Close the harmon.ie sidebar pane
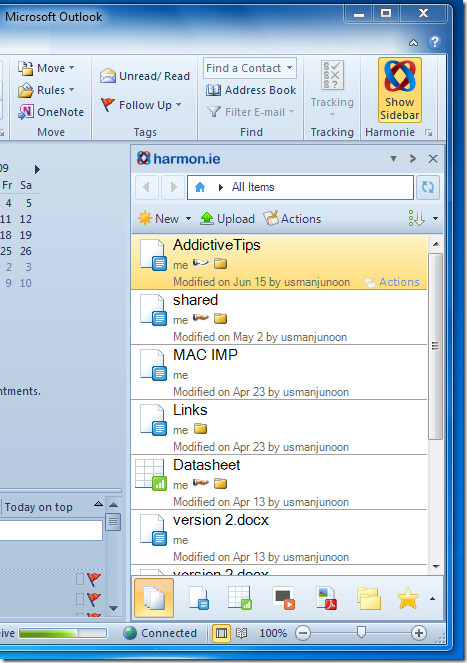 433,159
